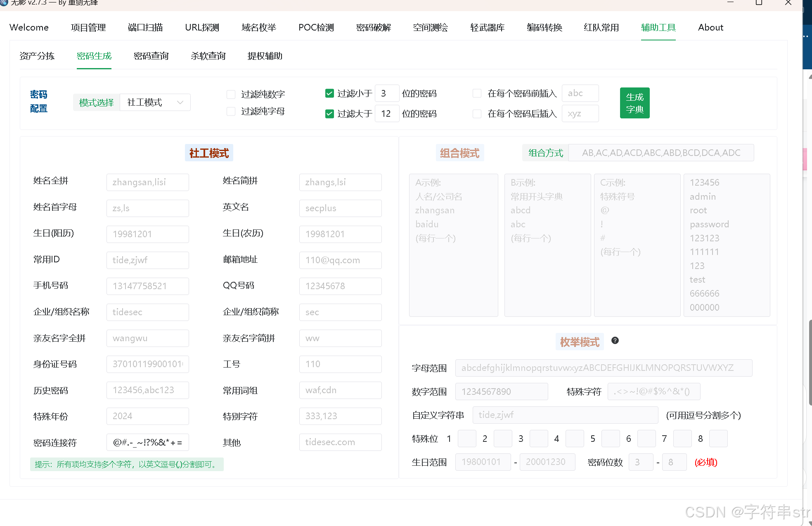
Task: Click the help question-mark icon beside 枚举模式
Action: (615, 340)
